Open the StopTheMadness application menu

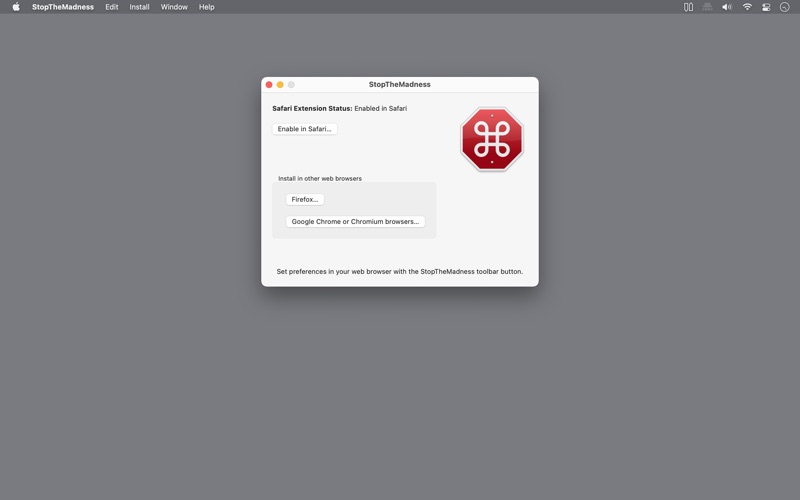[x=63, y=7]
